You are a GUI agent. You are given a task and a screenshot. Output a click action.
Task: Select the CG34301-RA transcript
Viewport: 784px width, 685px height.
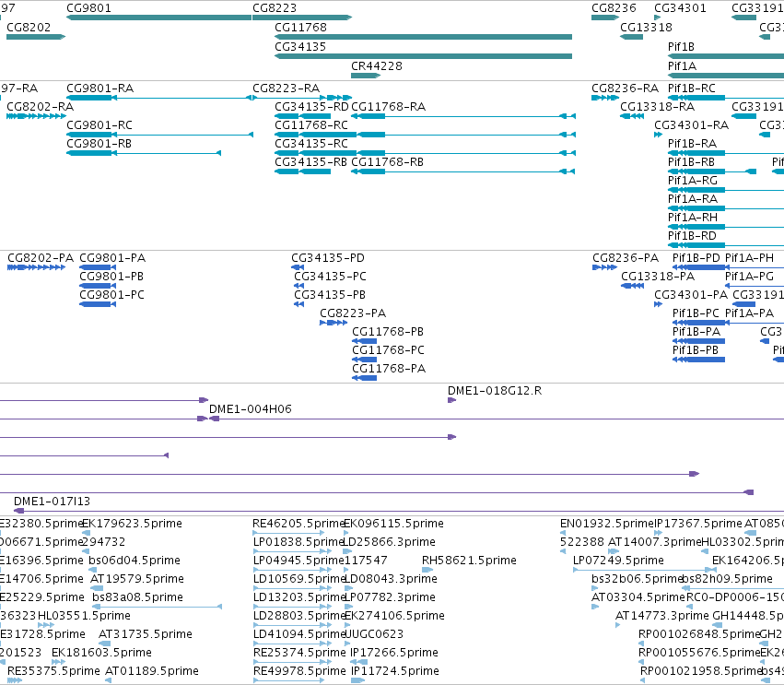tap(658, 135)
